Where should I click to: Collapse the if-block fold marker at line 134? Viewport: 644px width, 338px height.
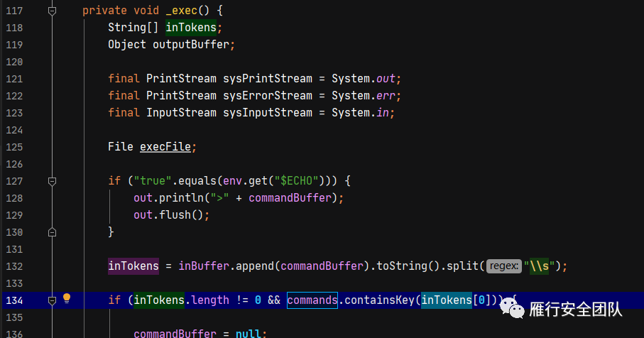(x=52, y=300)
